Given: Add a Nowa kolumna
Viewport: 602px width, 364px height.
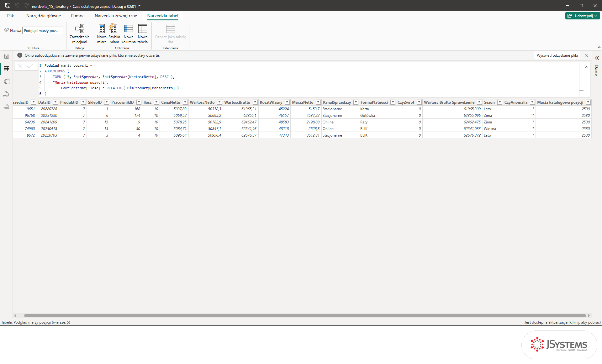Looking at the screenshot, I should tap(129, 34).
